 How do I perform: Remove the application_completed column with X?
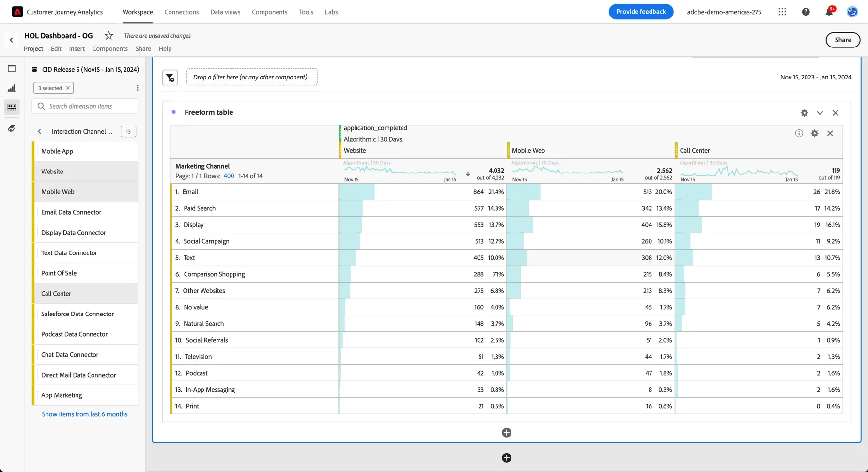coord(830,133)
